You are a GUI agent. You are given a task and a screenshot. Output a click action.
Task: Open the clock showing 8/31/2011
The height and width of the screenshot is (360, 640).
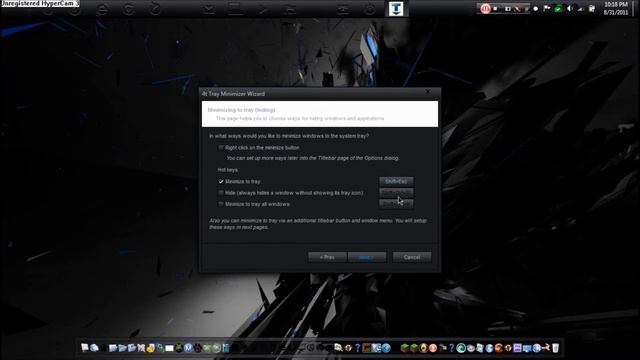pos(616,9)
